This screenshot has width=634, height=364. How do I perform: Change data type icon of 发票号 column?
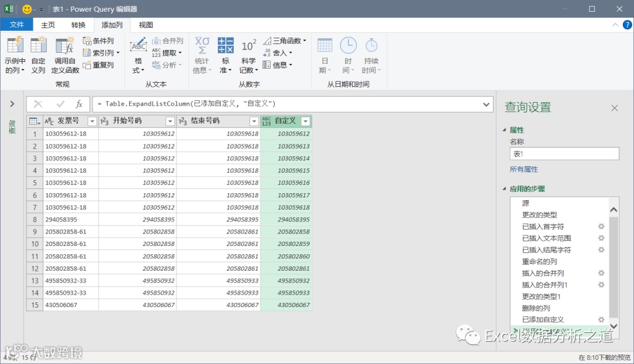click(x=49, y=122)
